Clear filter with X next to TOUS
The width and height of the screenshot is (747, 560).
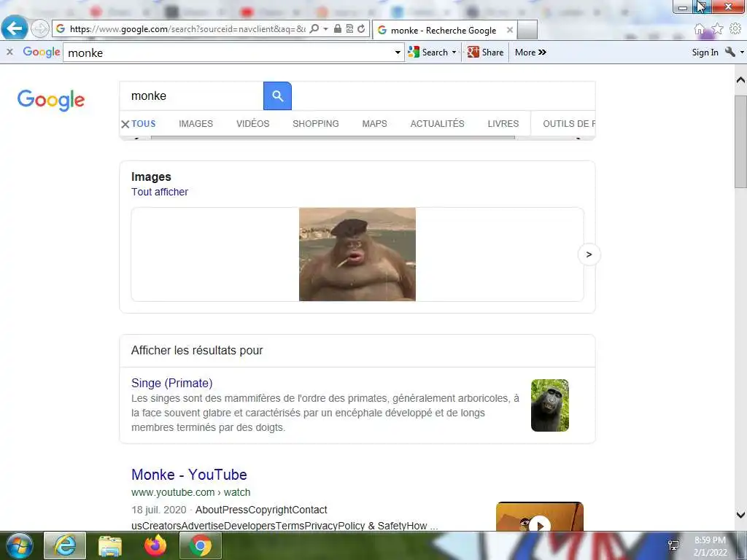point(125,124)
